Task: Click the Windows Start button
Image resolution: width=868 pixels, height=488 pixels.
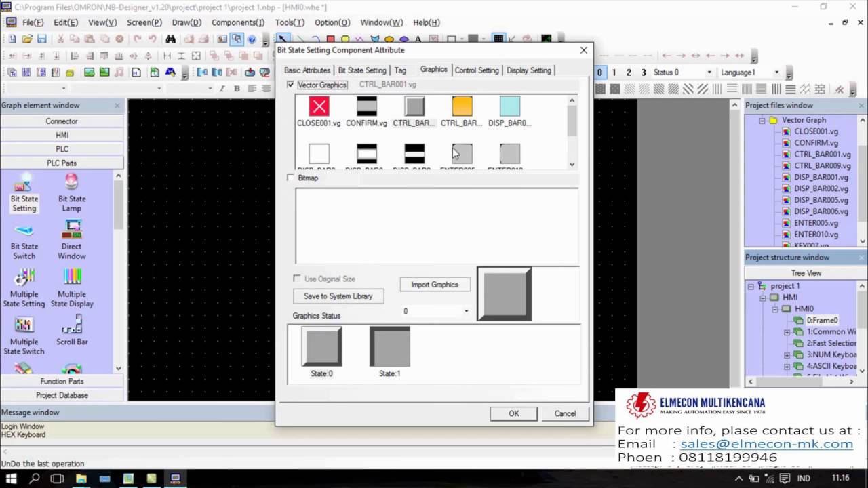Action: point(12,479)
